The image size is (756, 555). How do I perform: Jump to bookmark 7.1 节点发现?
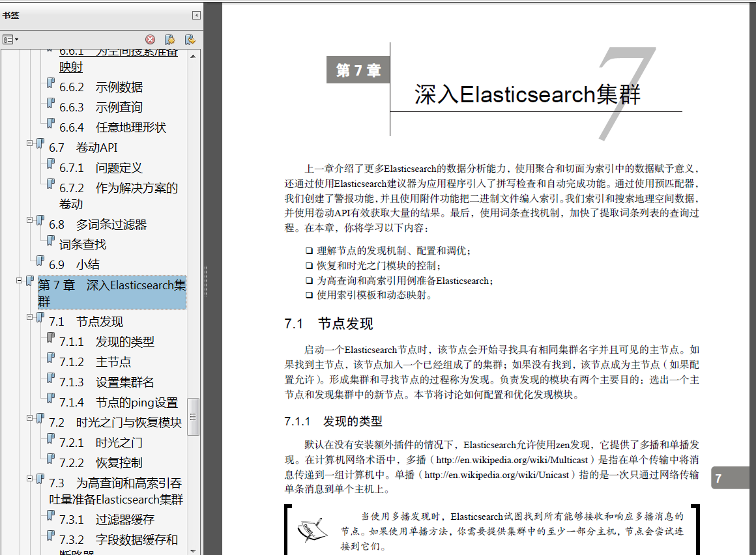[x=86, y=321]
